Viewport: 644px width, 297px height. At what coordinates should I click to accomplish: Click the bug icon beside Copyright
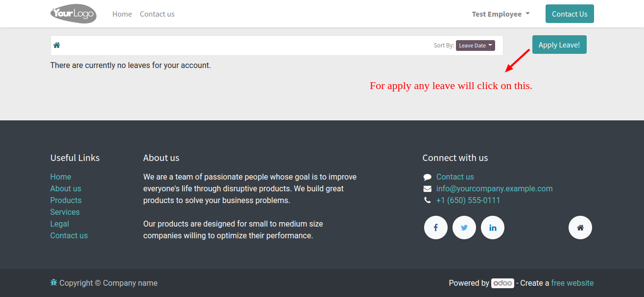(x=54, y=283)
